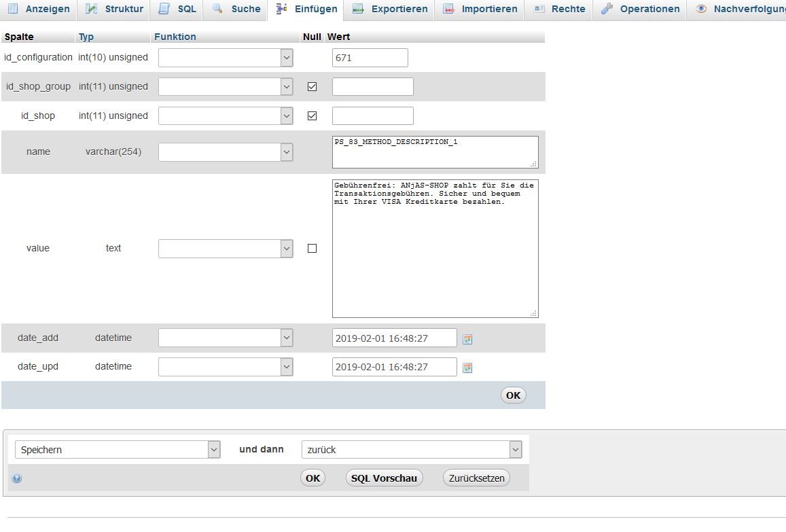Open calendar picker for date_add
The width and height of the screenshot is (786, 532).
point(467,340)
